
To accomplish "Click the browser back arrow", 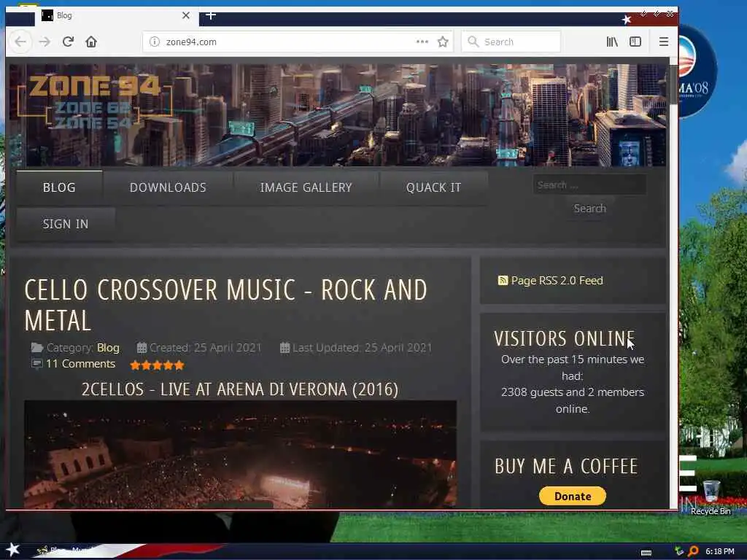I will click(20, 42).
